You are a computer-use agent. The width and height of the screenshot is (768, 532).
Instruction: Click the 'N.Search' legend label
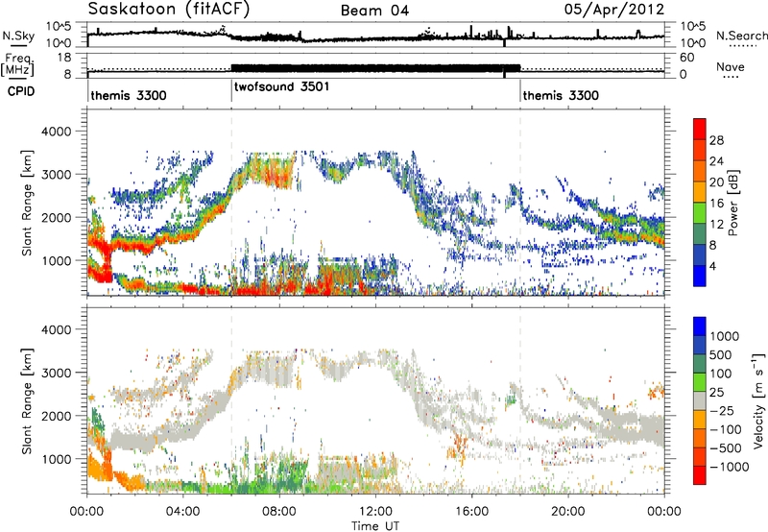pyautogui.click(x=741, y=36)
